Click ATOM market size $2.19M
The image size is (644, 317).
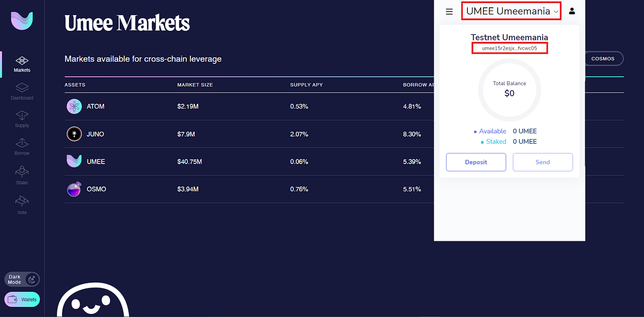(188, 106)
